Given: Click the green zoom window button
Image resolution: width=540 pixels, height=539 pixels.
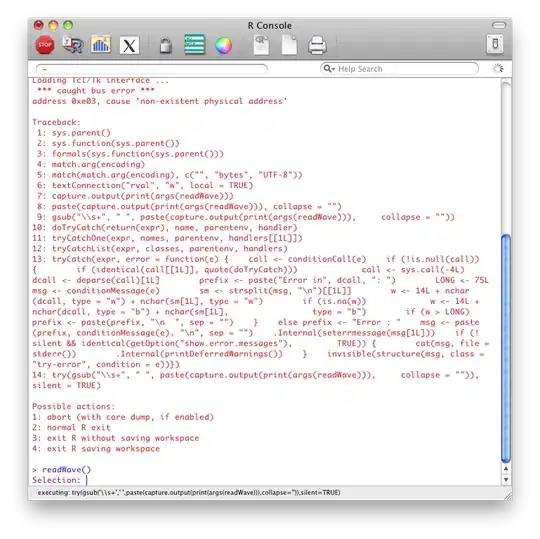Looking at the screenshot, I should pyautogui.click(x=68, y=25).
